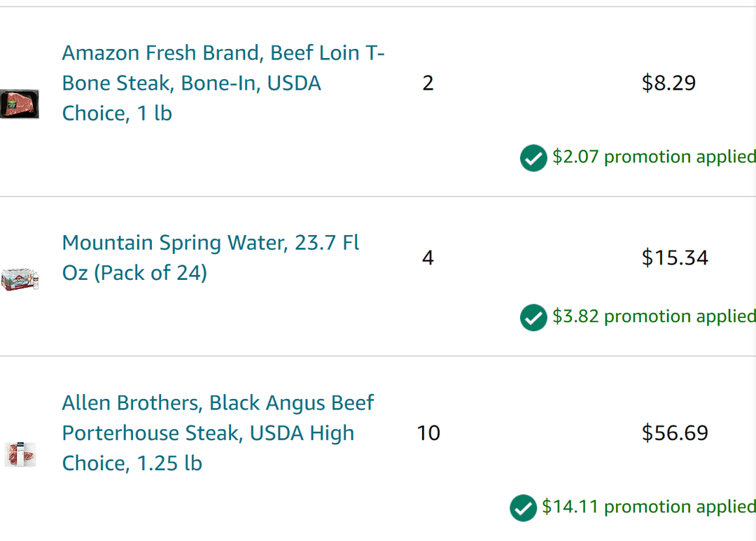Select the $3.82 promotion applied text

pyautogui.click(x=654, y=316)
